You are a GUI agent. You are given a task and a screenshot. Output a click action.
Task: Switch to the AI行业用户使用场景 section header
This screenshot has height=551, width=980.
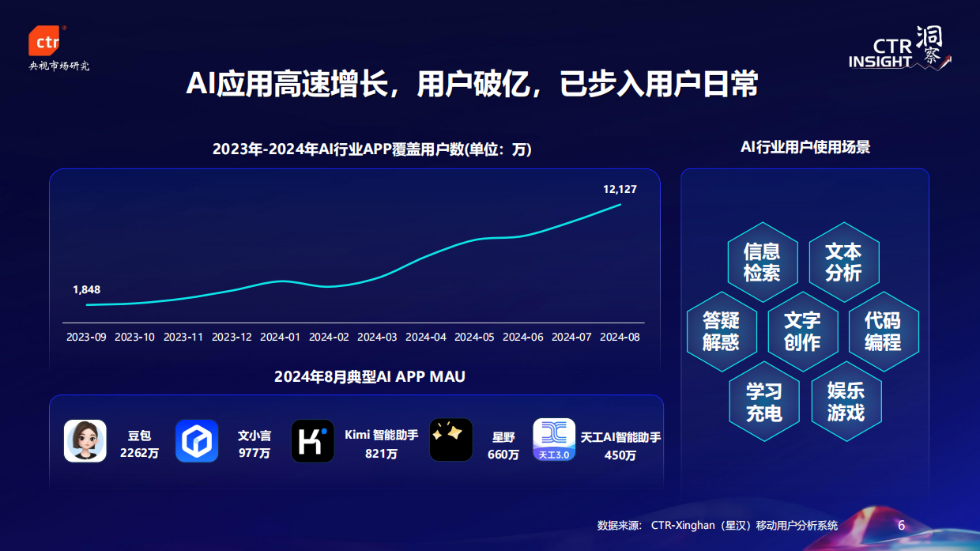pyautogui.click(x=807, y=145)
